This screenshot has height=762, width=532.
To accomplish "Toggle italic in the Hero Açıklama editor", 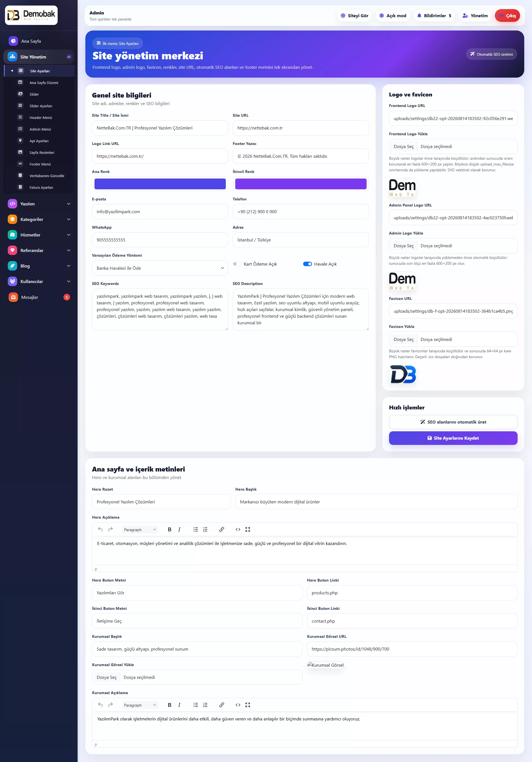I will coord(179,529).
